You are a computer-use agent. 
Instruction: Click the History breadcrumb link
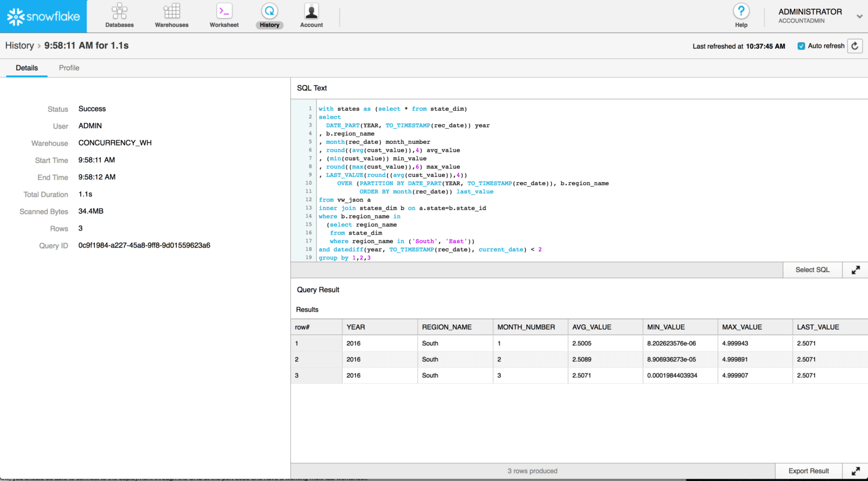(20, 46)
